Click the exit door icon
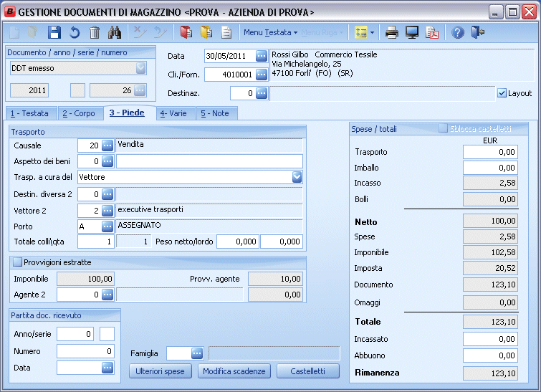The image size is (541, 392). pyautogui.click(x=478, y=32)
